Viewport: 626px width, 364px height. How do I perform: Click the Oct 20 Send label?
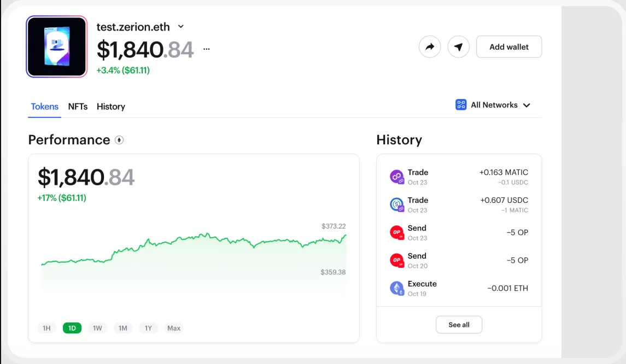[417, 256]
